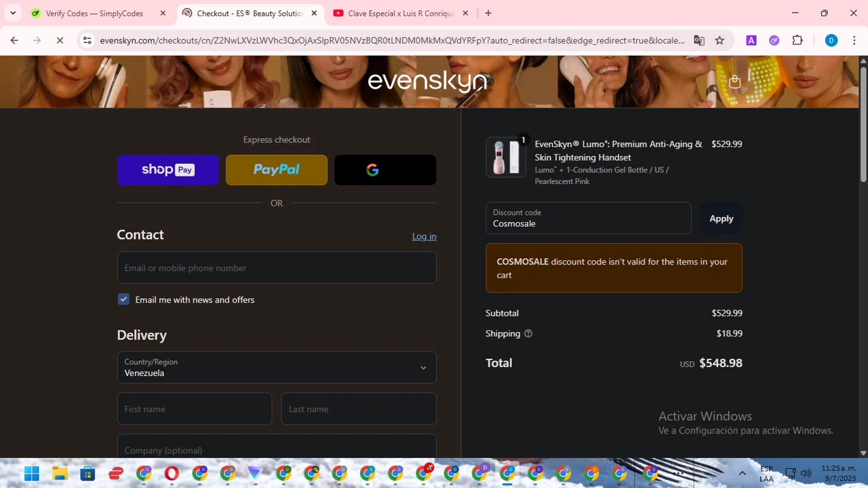Open the Extensions puzzle icon

(797, 40)
